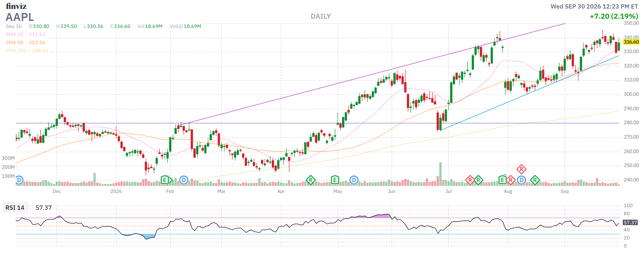Viewport: 644px width, 253px height.
Task: Click the mid-August green R marker
Action: (535, 180)
